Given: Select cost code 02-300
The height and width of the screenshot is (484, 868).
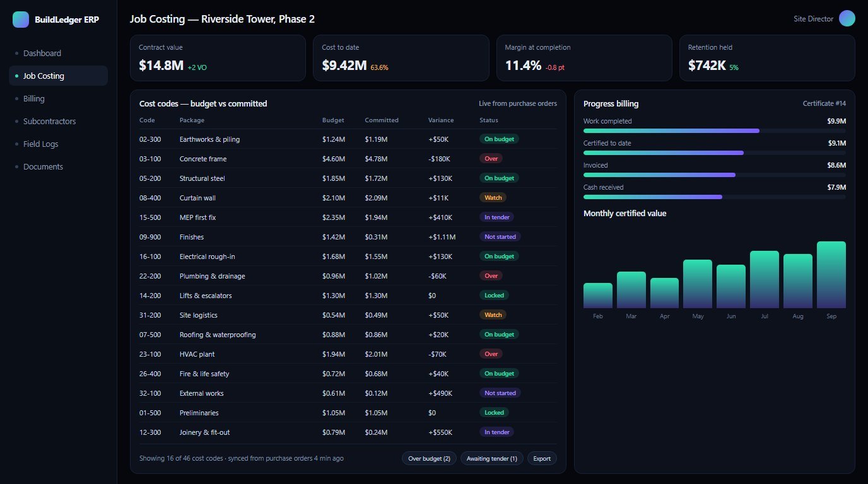Looking at the screenshot, I should [x=150, y=139].
